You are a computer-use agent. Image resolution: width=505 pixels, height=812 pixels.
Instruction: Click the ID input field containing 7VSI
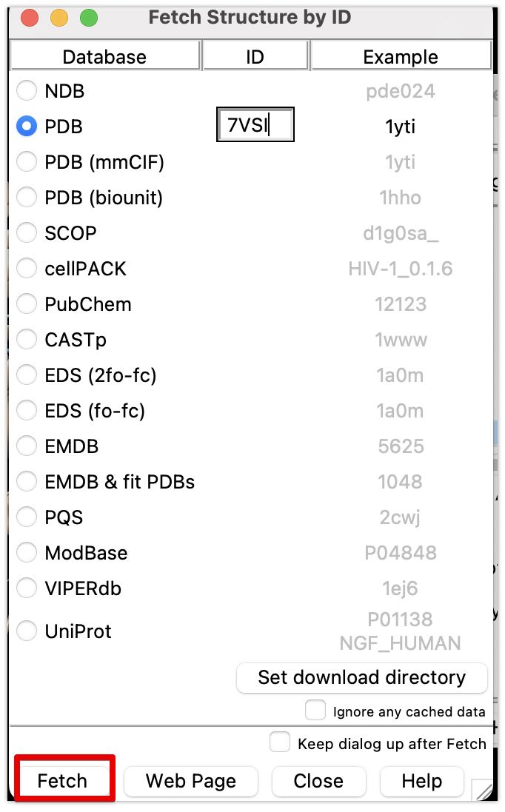(x=255, y=125)
